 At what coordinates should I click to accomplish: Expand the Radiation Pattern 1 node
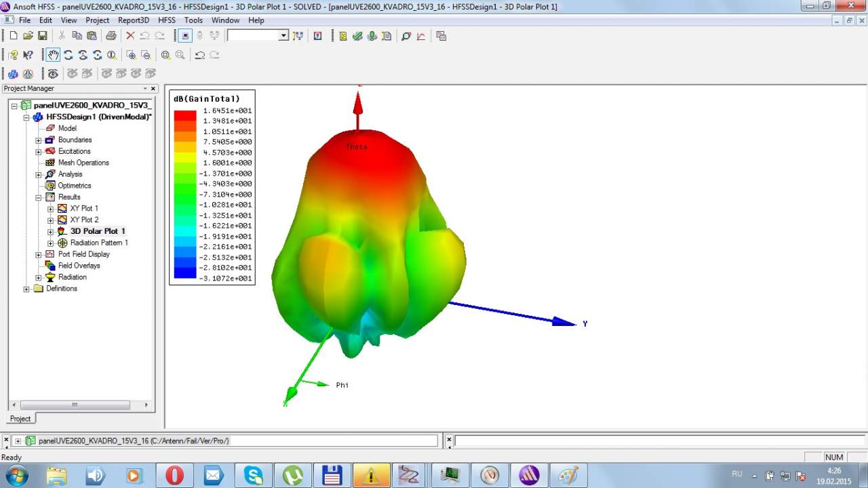pyautogui.click(x=51, y=243)
